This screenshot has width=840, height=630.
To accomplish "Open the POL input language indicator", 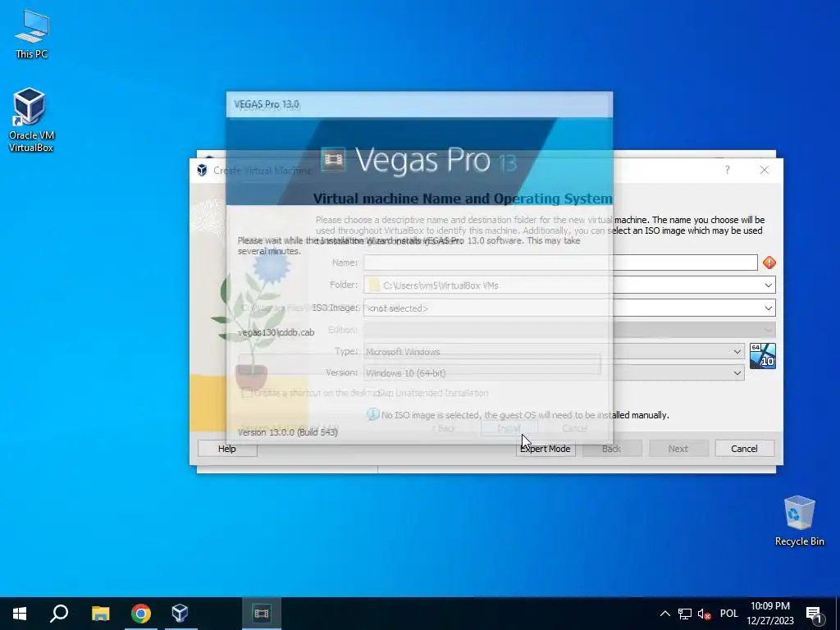I will 728,614.
